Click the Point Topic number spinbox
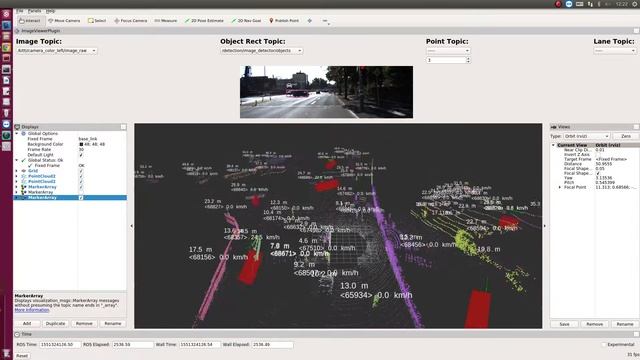 (448, 60)
